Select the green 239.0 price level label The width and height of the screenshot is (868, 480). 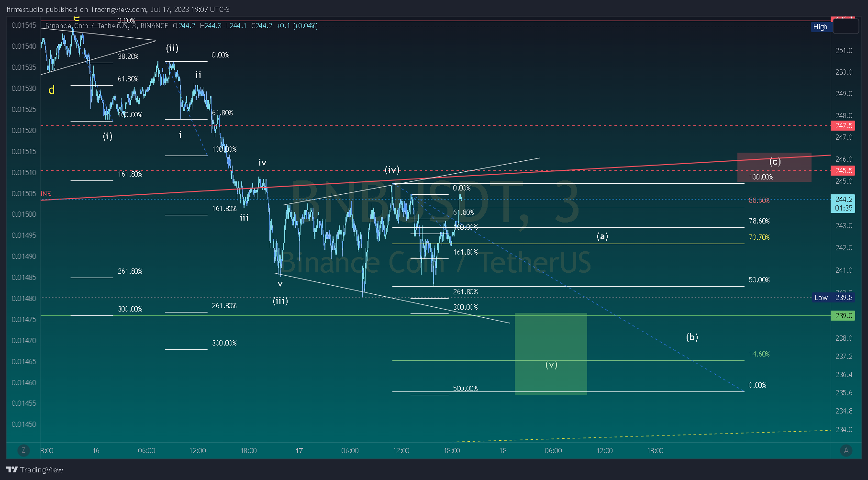(843, 316)
